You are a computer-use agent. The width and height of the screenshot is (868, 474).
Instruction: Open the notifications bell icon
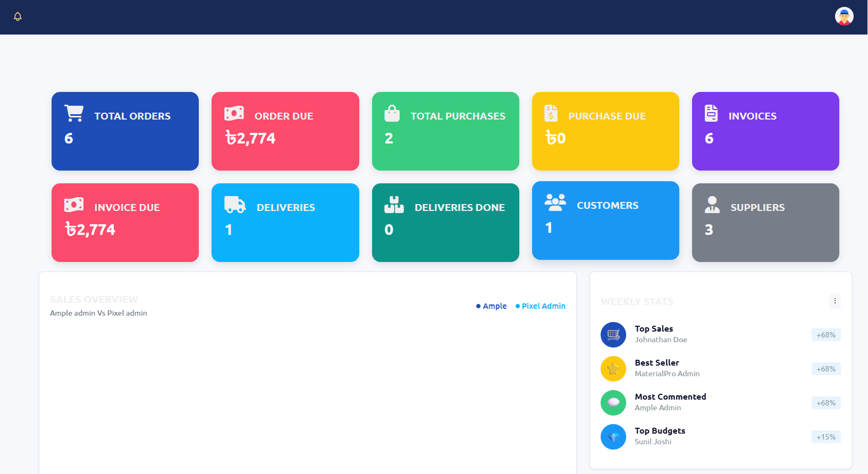[x=18, y=16]
